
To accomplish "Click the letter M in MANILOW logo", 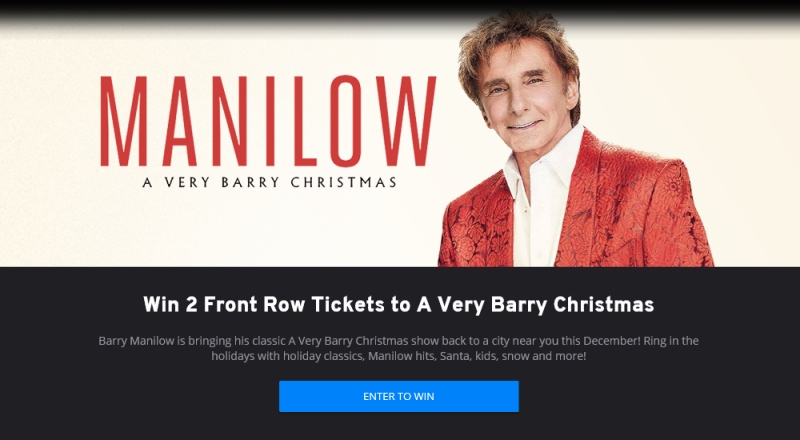I will [123, 121].
